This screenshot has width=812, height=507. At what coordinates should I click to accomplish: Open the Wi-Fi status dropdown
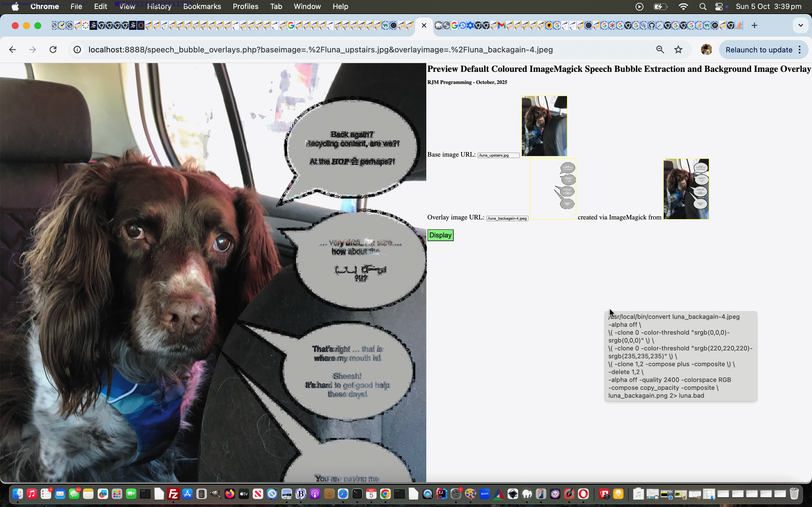pyautogui.click(x=683, y=7)
